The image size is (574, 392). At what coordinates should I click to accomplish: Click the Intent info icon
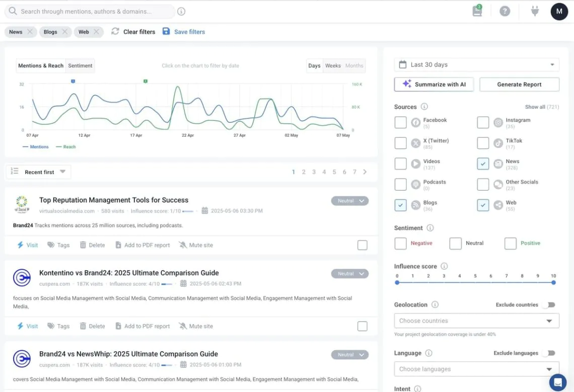tap(418, 388)
